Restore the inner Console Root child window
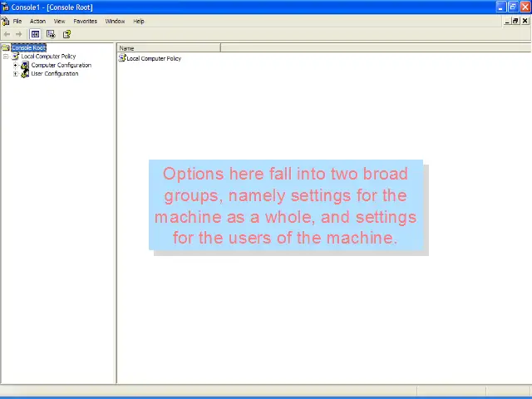The width and height of the screenshot is (532, 399). coord(515,21)
